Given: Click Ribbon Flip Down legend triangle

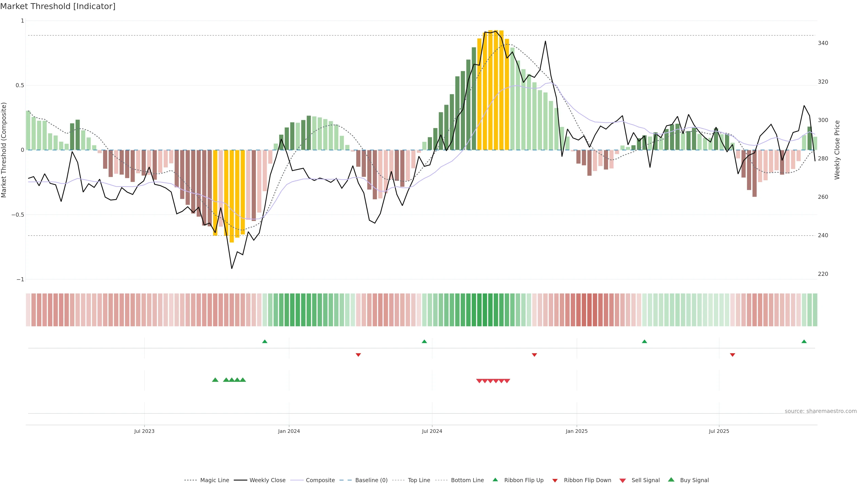Looking at the screenshot, I should click(x=555, y=480).
